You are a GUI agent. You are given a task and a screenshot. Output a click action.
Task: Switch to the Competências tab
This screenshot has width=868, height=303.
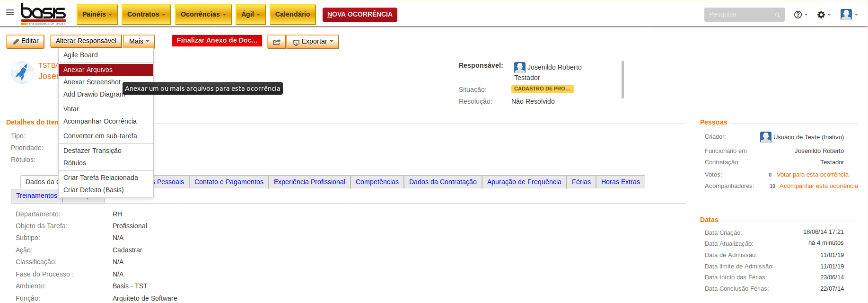(377, 182)
